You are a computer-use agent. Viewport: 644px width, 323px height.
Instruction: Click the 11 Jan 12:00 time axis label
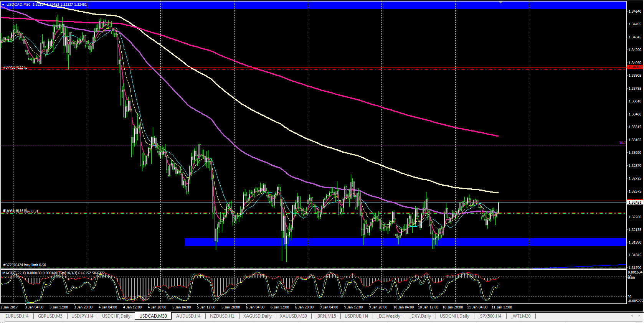[502, 307]
